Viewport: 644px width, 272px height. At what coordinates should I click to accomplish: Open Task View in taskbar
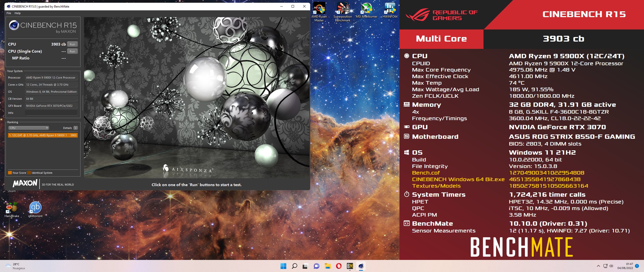tap(305, 266)
